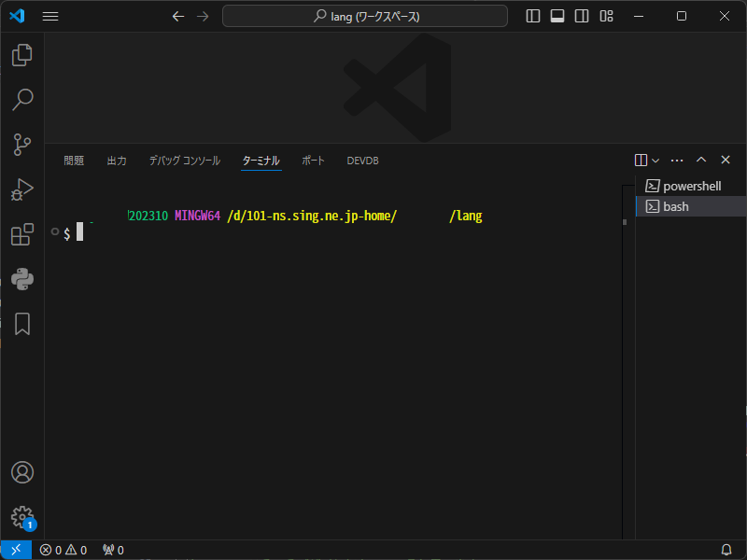Select the ターミナル tab
This screenshot has width=747, height=560.
click(x=261, y=161)
